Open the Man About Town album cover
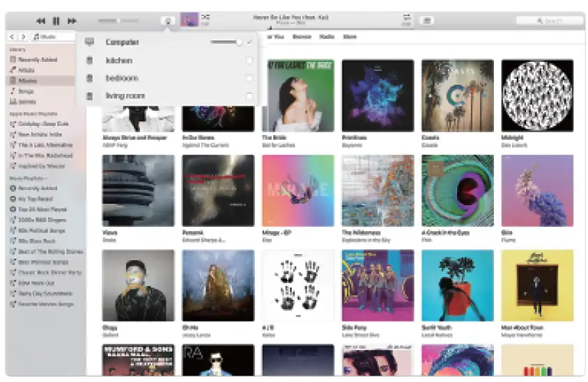588x382 pixels. [537, 285]
